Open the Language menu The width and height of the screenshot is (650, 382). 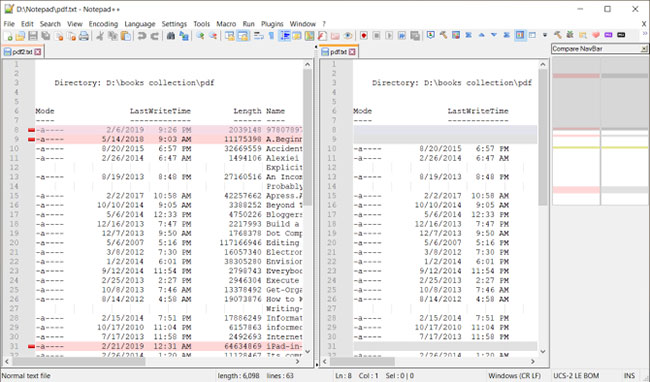(x=140, y=24)
